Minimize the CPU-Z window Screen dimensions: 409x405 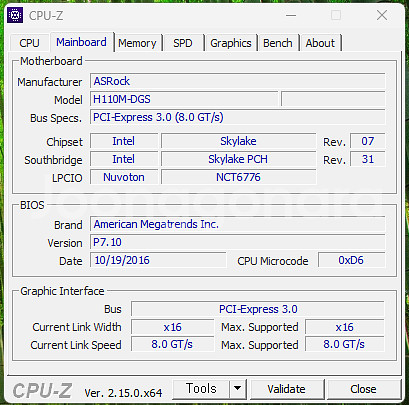pos(291,15)
